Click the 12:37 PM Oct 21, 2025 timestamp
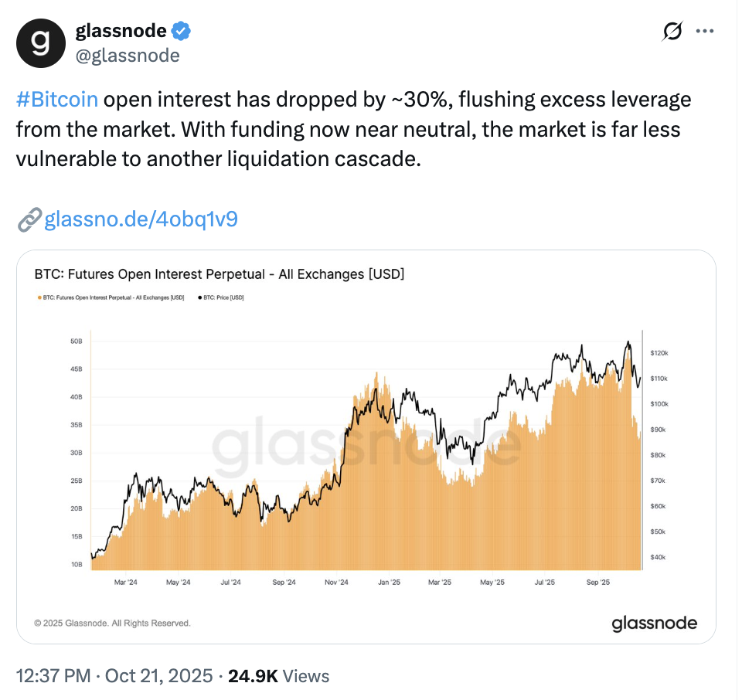742x700 pixels. pos(114,676)
